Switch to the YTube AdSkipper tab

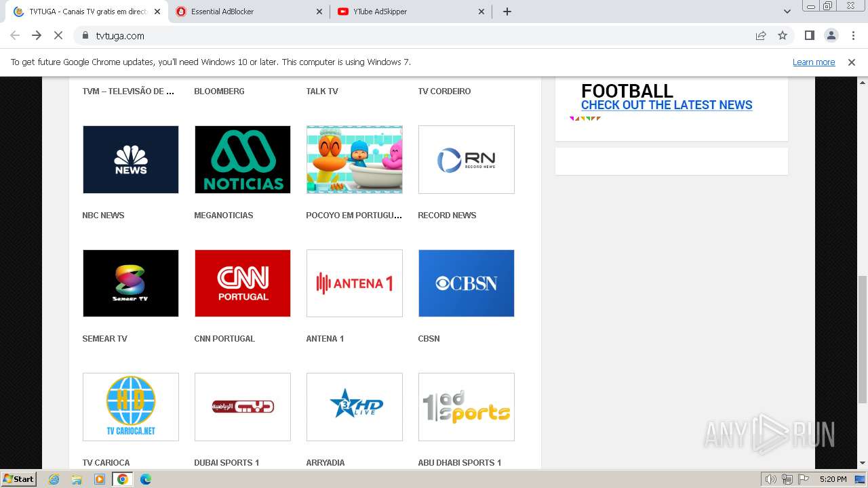click(411, 12)
